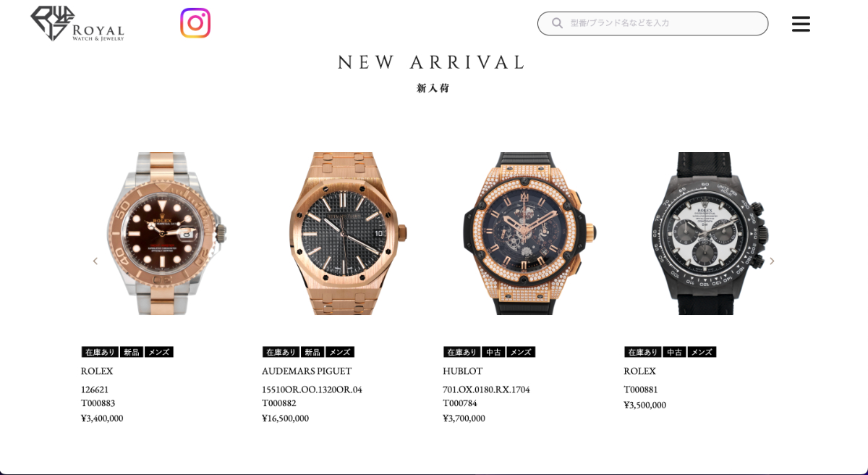Select the HUBLOT brand name

463,371
